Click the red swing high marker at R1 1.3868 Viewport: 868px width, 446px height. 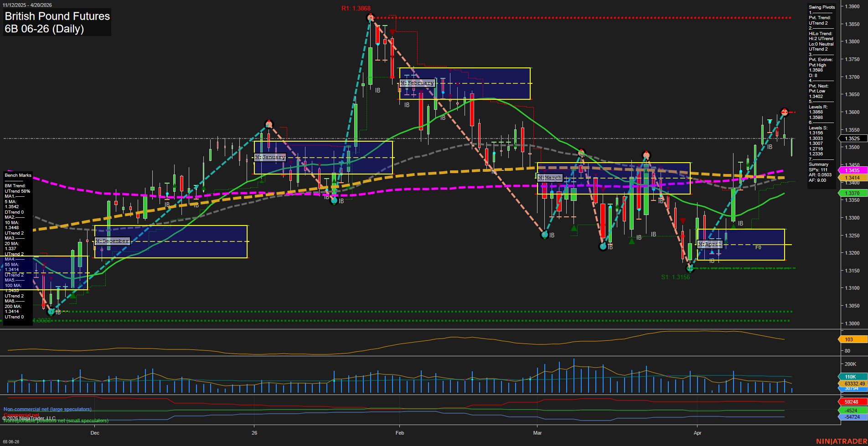coord(370,17)
